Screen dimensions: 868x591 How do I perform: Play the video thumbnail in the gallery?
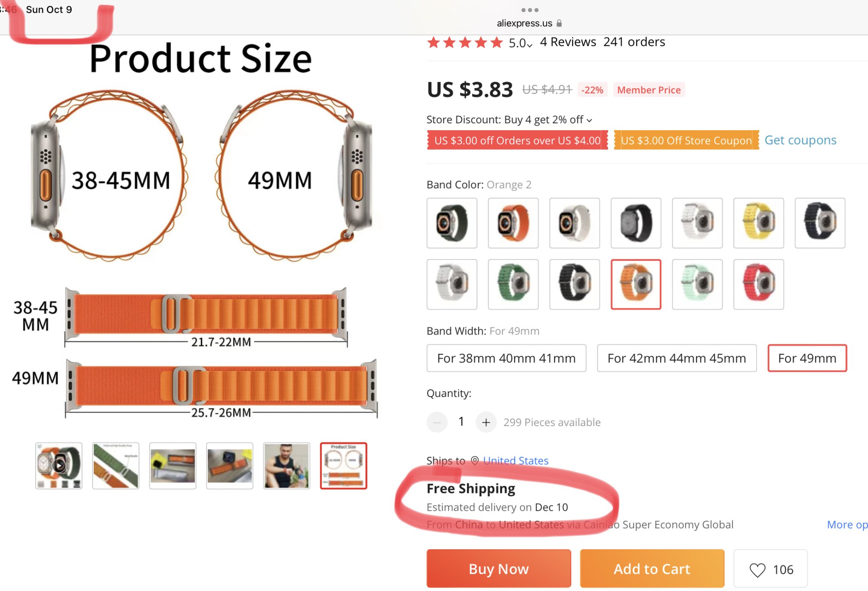pos(59,466)
